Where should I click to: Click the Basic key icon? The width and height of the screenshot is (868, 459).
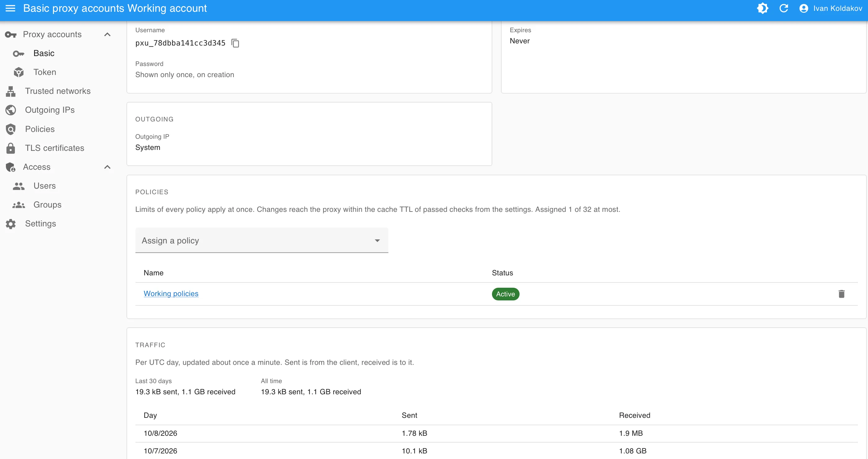tap(19, 54)
